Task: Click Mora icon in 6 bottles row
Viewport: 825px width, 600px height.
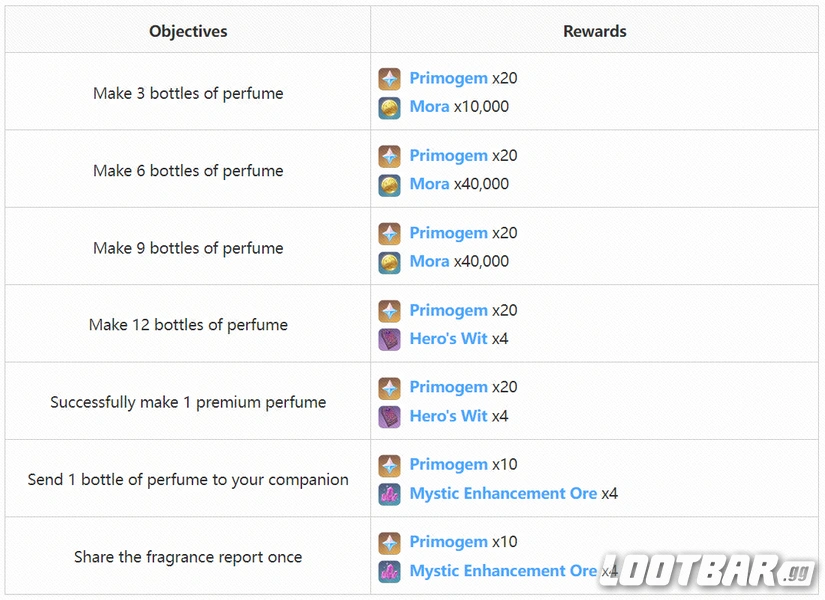Action: click(389, 184)
